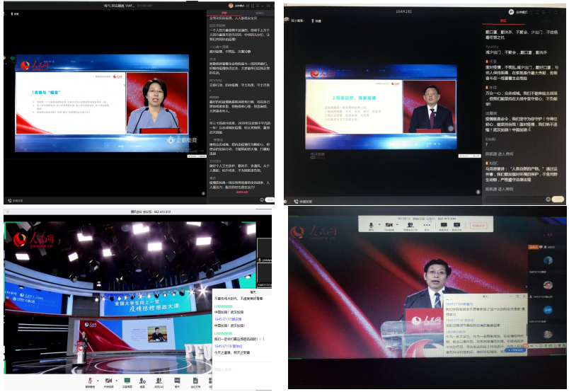Click the chat message input field, bottom-left window
The height and width of the screenshot is (392, 569).
(234, 369)
